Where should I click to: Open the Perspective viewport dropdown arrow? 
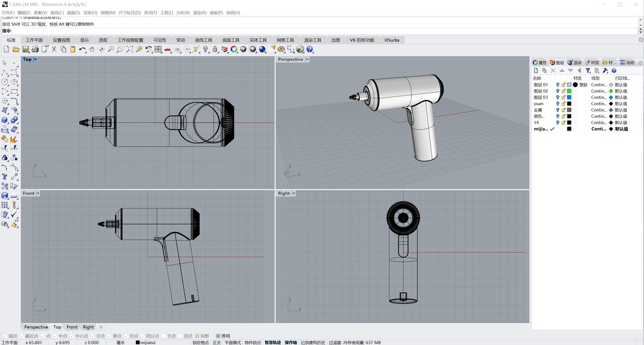pos(307,59)
